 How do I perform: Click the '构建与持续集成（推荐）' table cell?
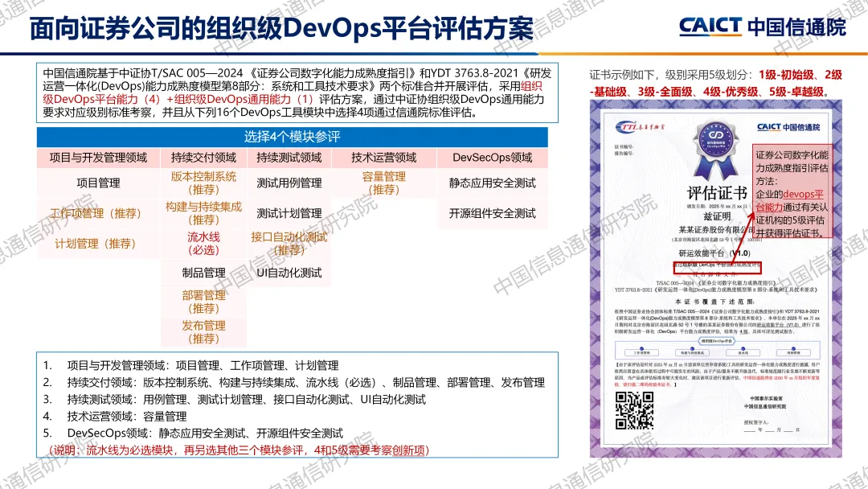203,213
